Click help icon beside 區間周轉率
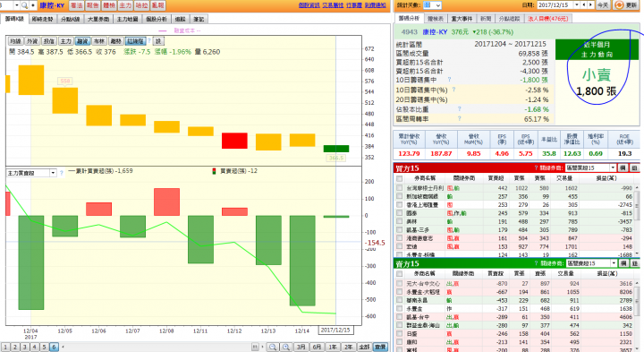The width and height of the screenshot is (644, 352). [459, 118]
